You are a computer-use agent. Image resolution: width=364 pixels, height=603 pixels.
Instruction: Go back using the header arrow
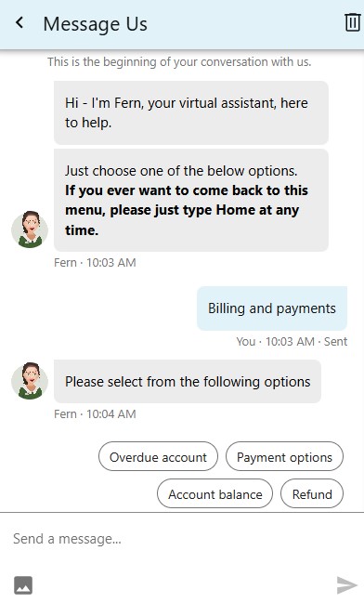pos(19,22)
